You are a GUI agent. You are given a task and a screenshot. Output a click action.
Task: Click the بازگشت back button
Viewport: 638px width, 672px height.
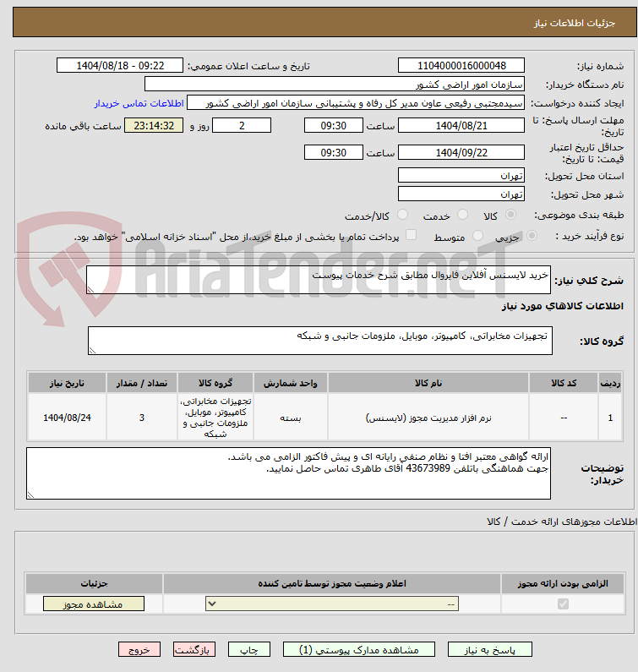(x=194, y=649)
